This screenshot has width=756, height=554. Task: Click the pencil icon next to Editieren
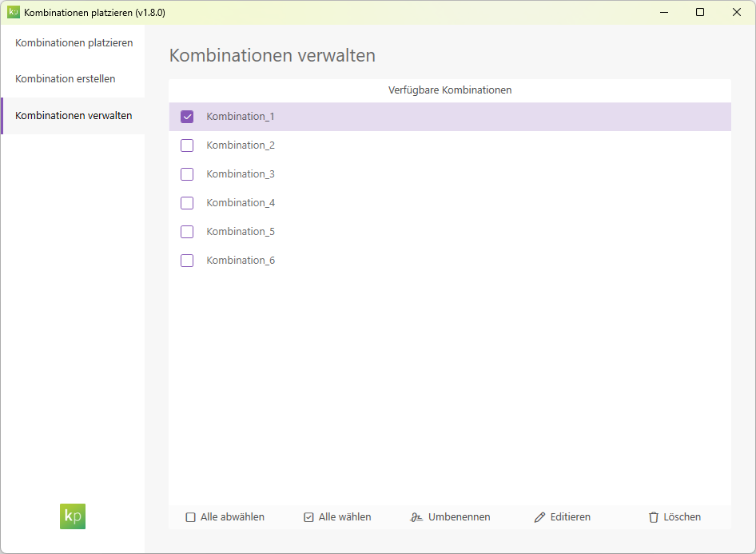(x=541, y=517)
